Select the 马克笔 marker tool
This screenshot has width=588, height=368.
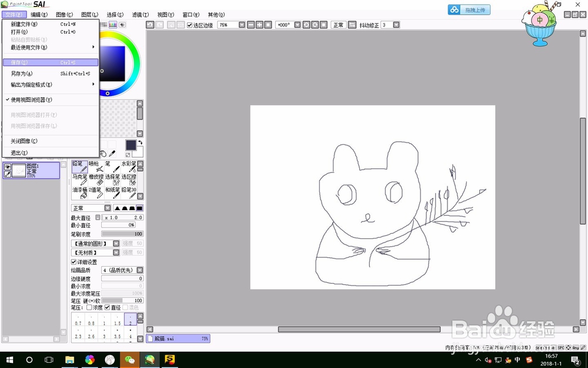click(79, 180)
